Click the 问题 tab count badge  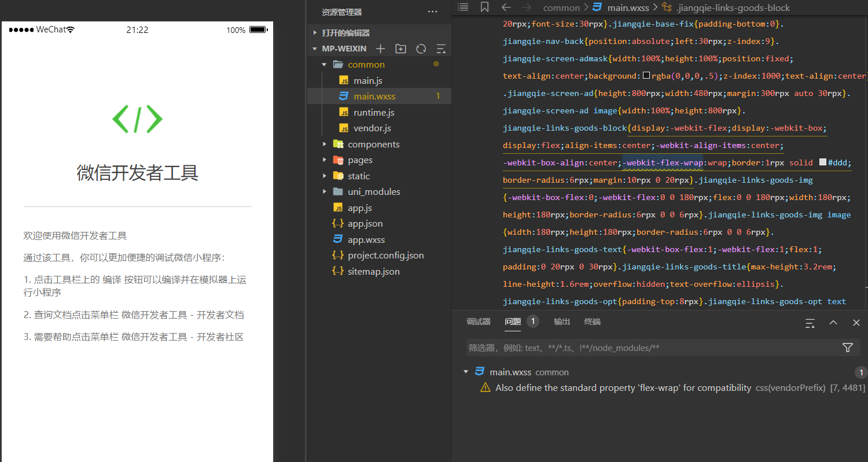pyautogui.click(x=533, y=321)
